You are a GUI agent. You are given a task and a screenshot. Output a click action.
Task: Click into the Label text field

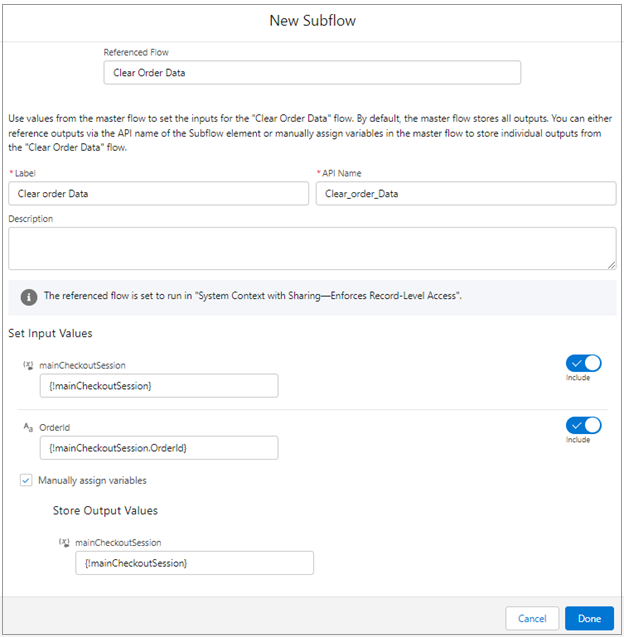click(158, 194)
